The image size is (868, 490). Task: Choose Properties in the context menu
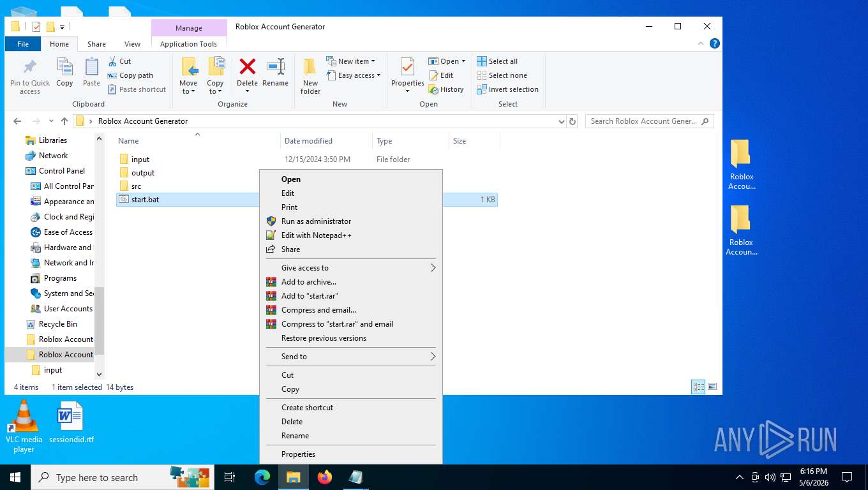coord(350,454)
